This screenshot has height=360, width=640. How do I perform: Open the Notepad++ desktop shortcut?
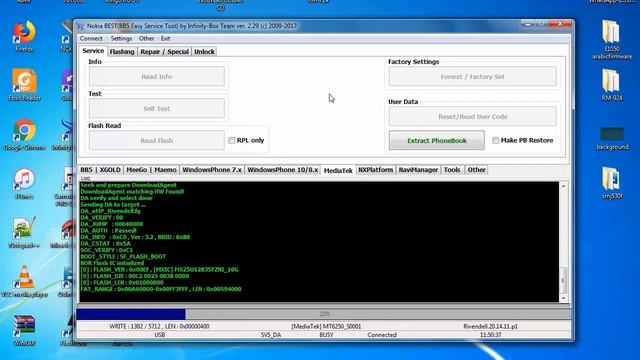coord(24,233)
